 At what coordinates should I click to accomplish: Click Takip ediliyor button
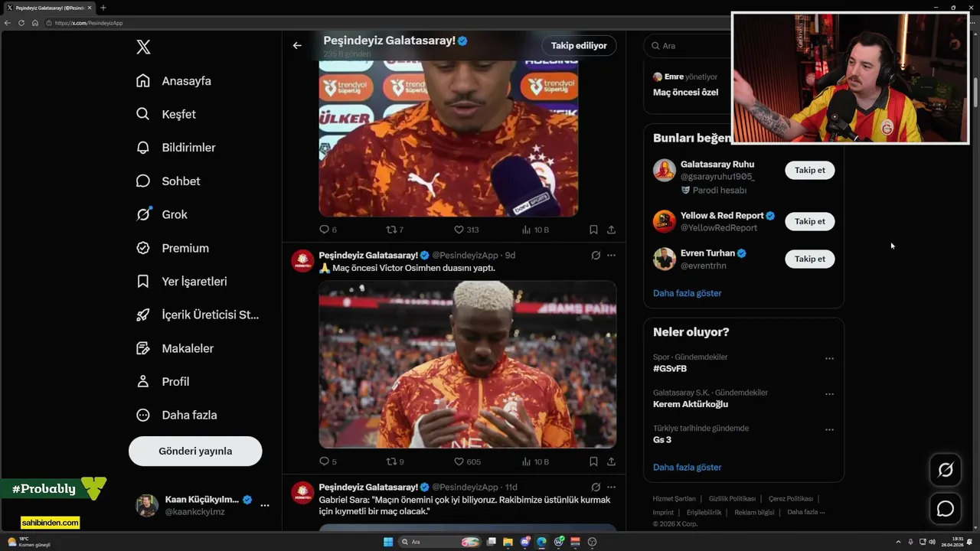[x=579, y=46]
